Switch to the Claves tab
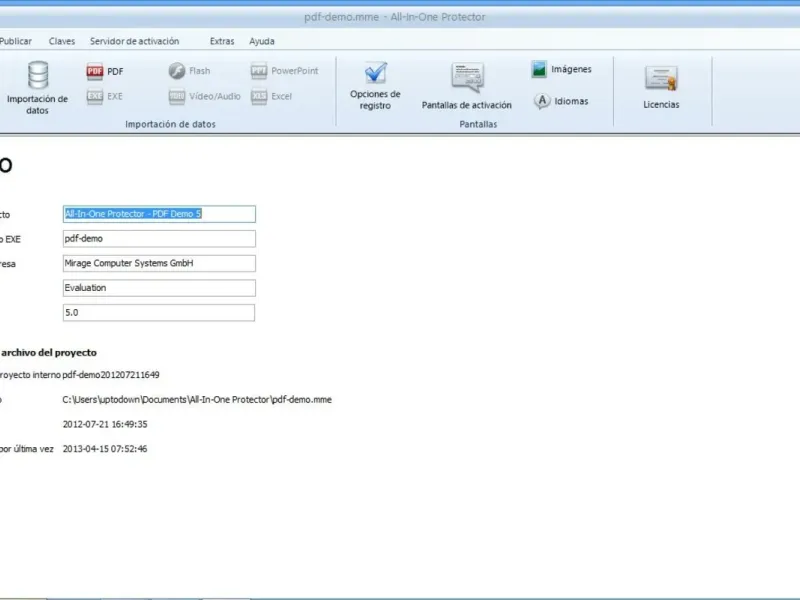800x600 pixels. point(62,41)
